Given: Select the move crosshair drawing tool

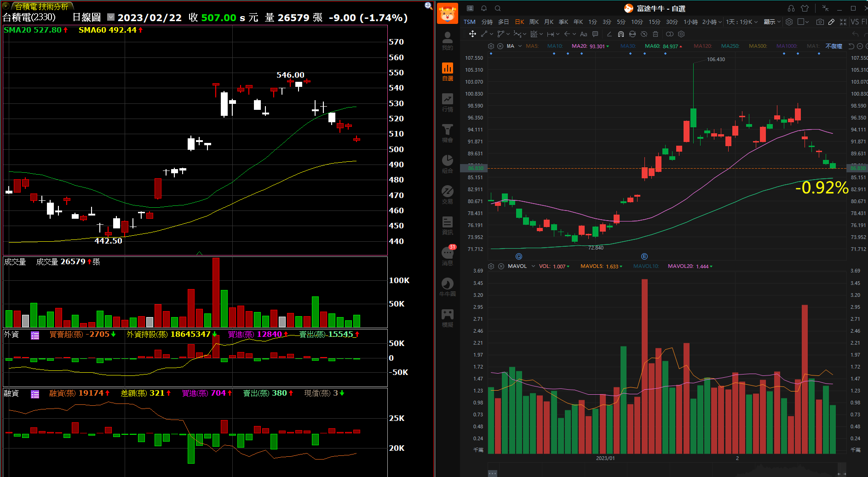Looking at the screenshot, I should [x=472, y=34].
